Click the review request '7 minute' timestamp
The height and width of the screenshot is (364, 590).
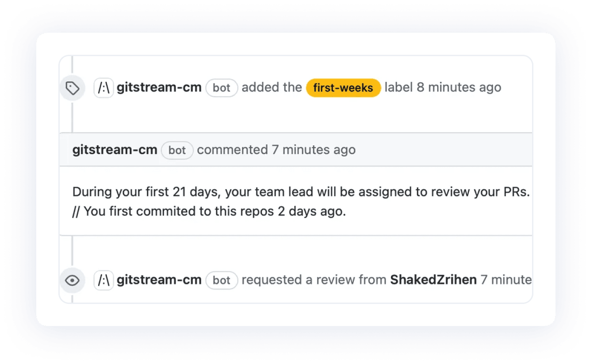click(506, 280)
